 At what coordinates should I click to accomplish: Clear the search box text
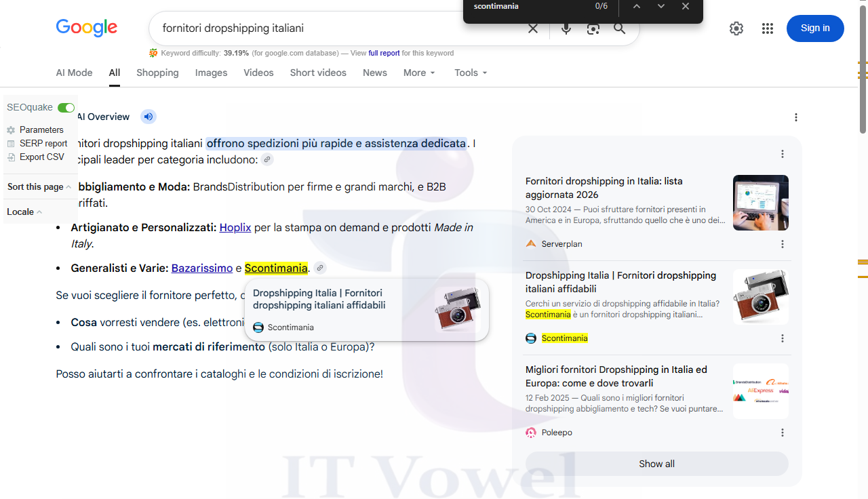pos(533,28)
